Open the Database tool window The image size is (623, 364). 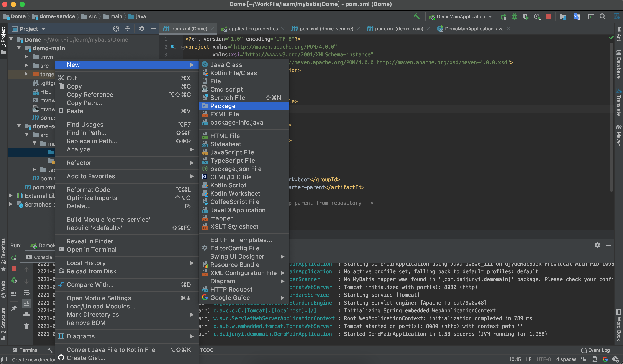click(x=618, y=64)
